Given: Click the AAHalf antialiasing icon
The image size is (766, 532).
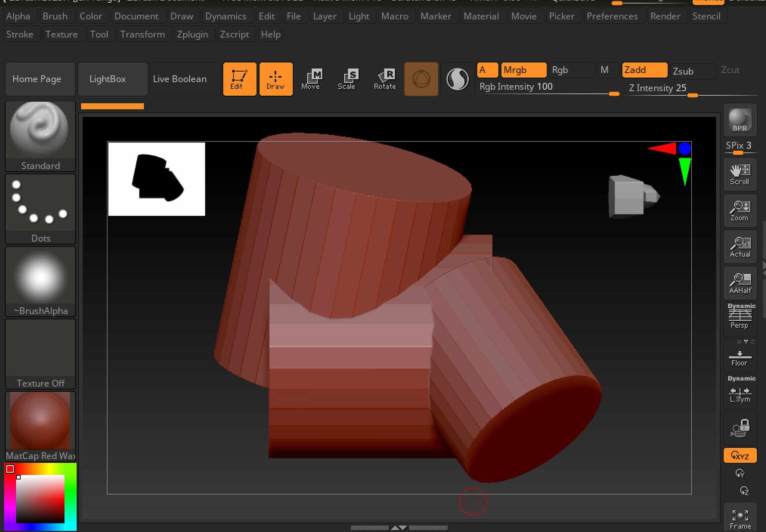Looking at the screenshot, I should point(739,283).
